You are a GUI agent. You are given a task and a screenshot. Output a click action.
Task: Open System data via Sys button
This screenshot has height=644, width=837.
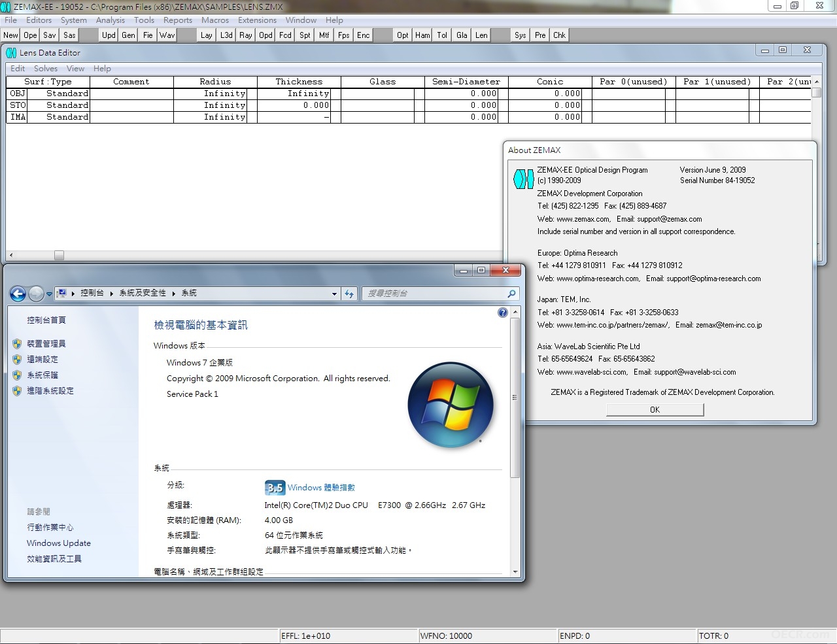tap(521, 35)
